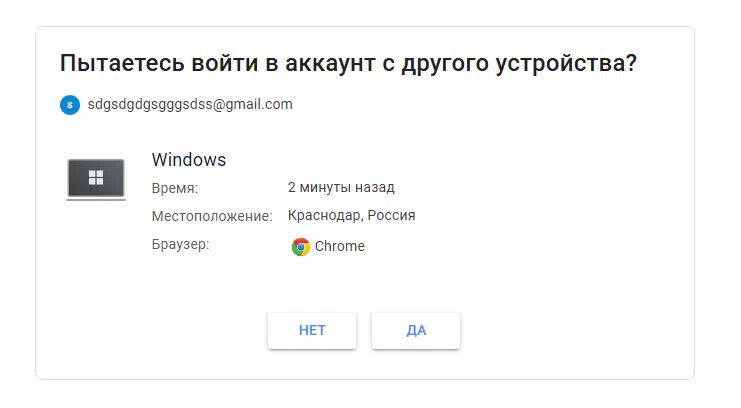This screenshot has width=741, height=408.
Task: Click the Браузер label
Action: (181, 244)
